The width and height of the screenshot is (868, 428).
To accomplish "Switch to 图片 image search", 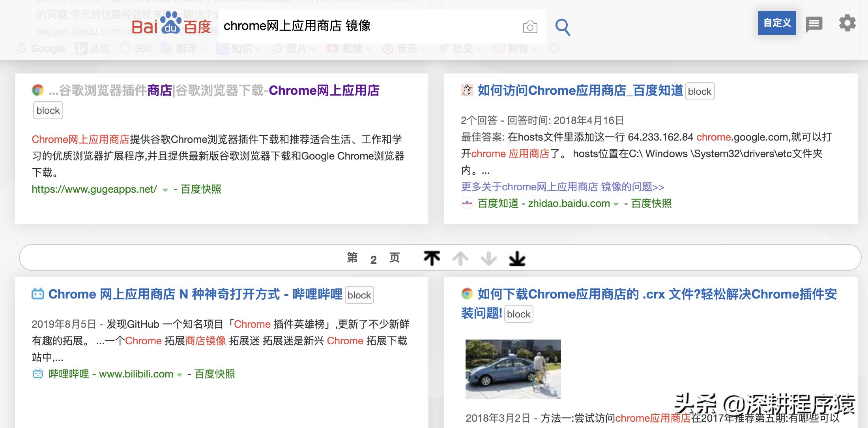I will [x=294, y=49].
